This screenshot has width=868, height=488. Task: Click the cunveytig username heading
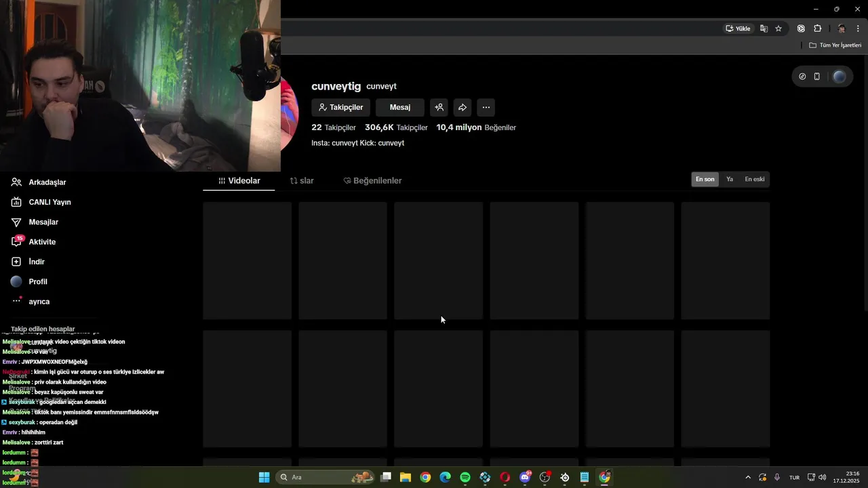click(x=336, y=86)
